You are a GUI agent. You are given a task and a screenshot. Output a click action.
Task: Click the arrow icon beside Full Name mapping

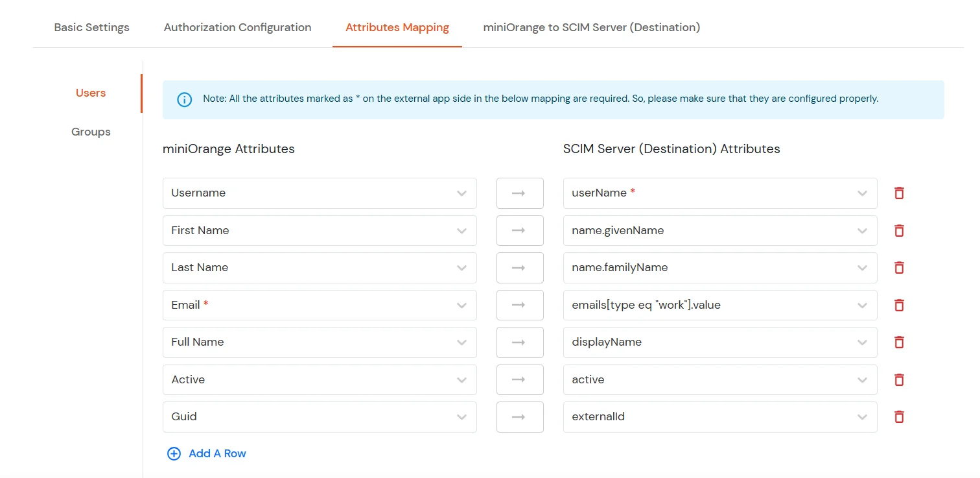[x=520, y=342]
